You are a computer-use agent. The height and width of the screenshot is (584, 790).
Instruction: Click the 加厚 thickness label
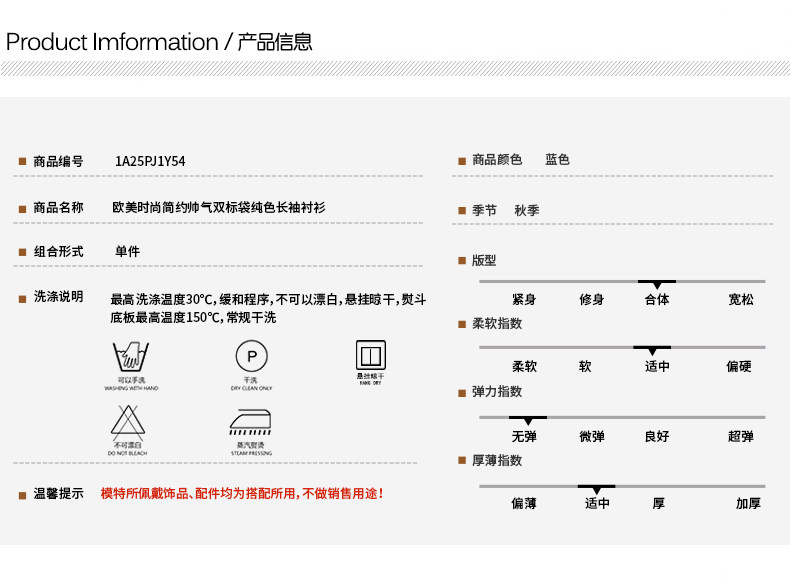tap(748, 503)
